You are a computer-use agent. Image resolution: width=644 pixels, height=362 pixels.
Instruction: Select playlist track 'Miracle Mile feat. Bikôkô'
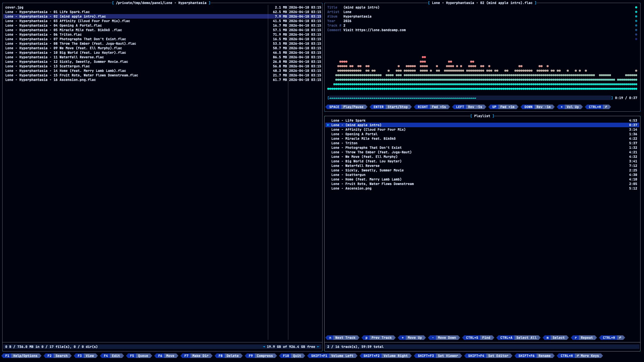(x=482, y=139)
